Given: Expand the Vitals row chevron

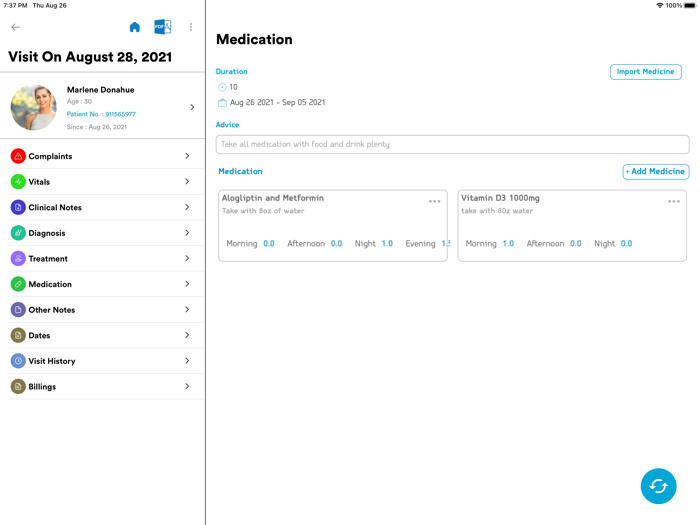Looking at the screenshot, I should [187, 181].
